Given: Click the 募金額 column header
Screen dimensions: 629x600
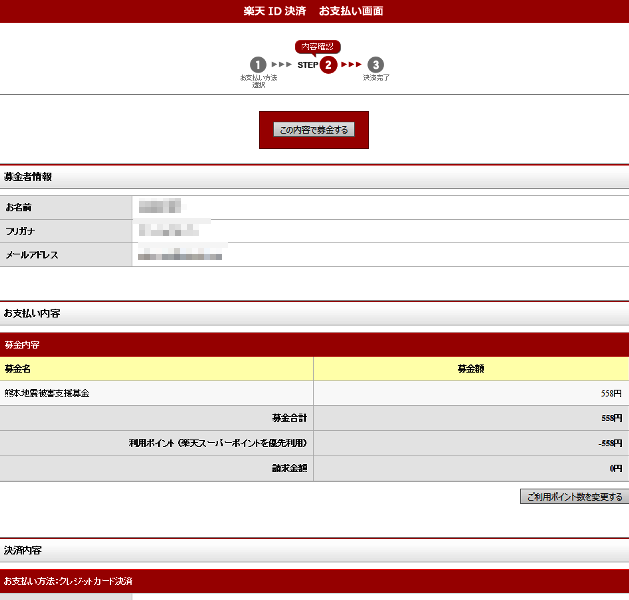Looking at the screenshot, I should (x=471, y=369).
